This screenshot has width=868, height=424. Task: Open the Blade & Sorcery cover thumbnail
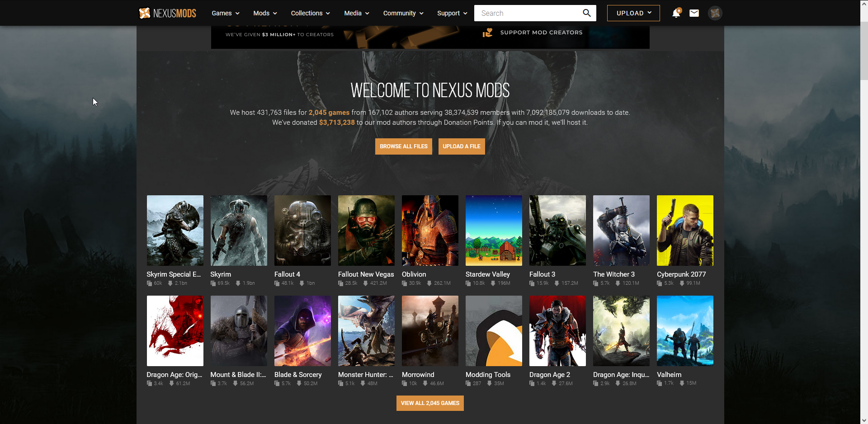pyautogui.click(x=302, y=331)
